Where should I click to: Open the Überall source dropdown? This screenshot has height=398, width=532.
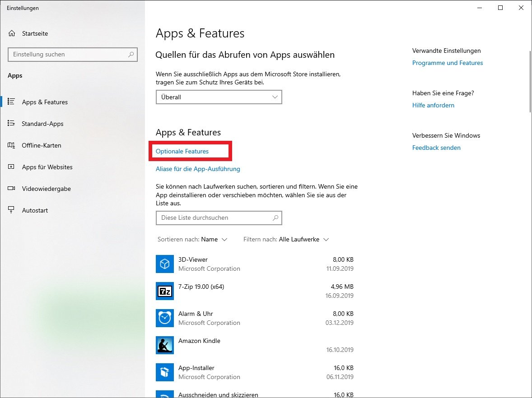pos(219,97)
